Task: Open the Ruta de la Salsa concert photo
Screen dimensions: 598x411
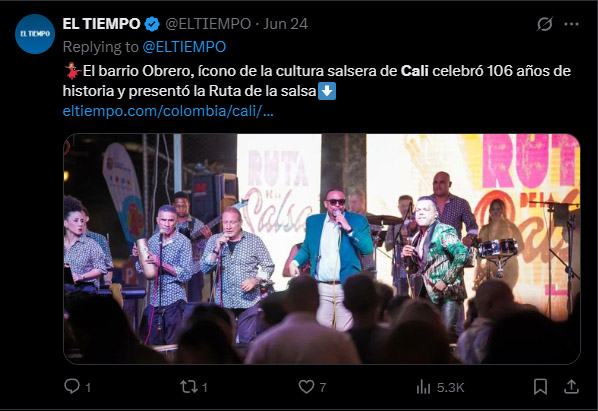Action: coord(322,249)
